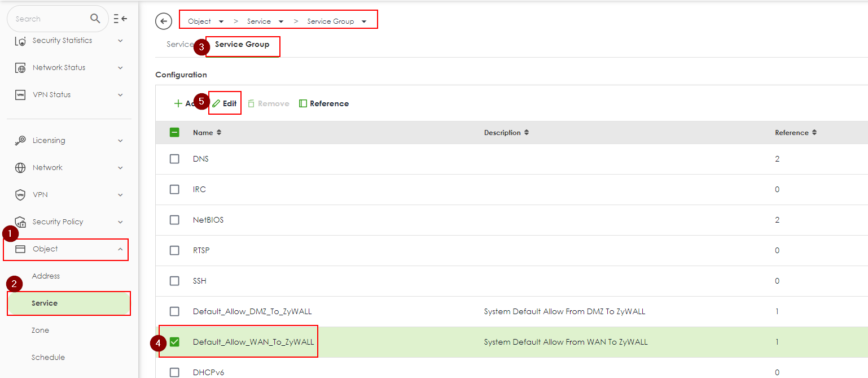This screenshot has width=868, height=378.
Task: Click the back arrow icon
Action: 163,21
